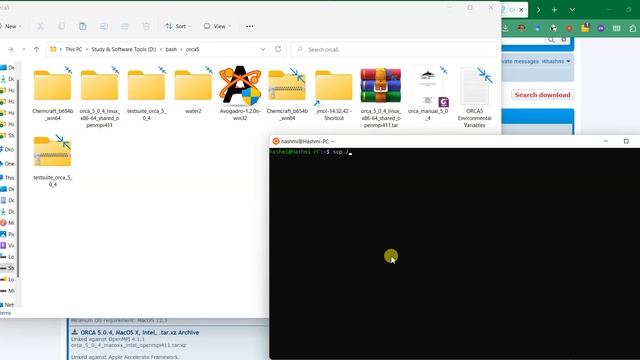Click the Pictures item in Explorer sidebar
This screenshot has height=360, width=640.
[7, 234]
